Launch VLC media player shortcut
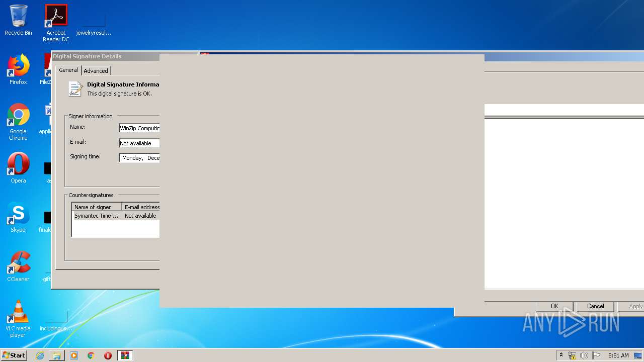Viewport: 644px width, 362px height. (18, 319)
